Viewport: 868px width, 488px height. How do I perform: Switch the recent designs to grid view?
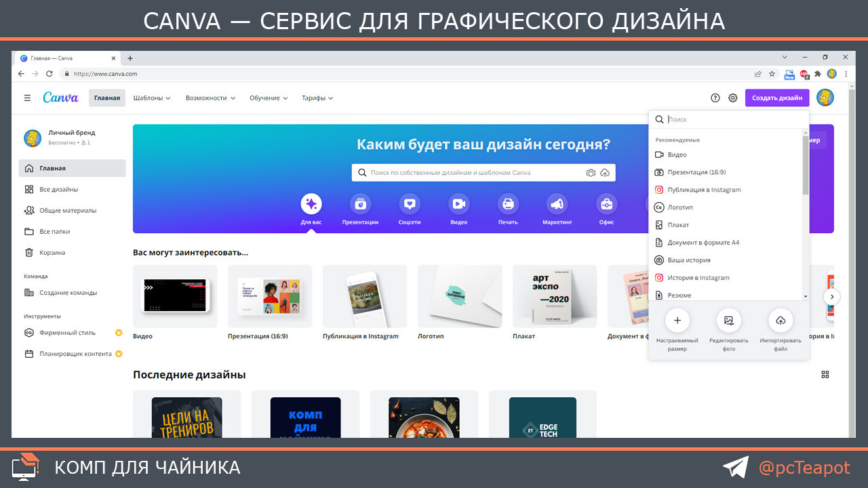(825, 375)
